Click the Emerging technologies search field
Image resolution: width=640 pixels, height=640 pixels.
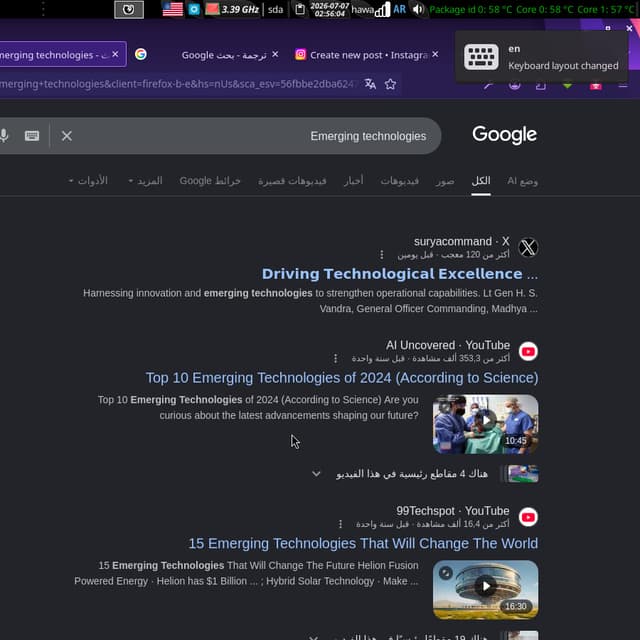(x=253, y=136)
